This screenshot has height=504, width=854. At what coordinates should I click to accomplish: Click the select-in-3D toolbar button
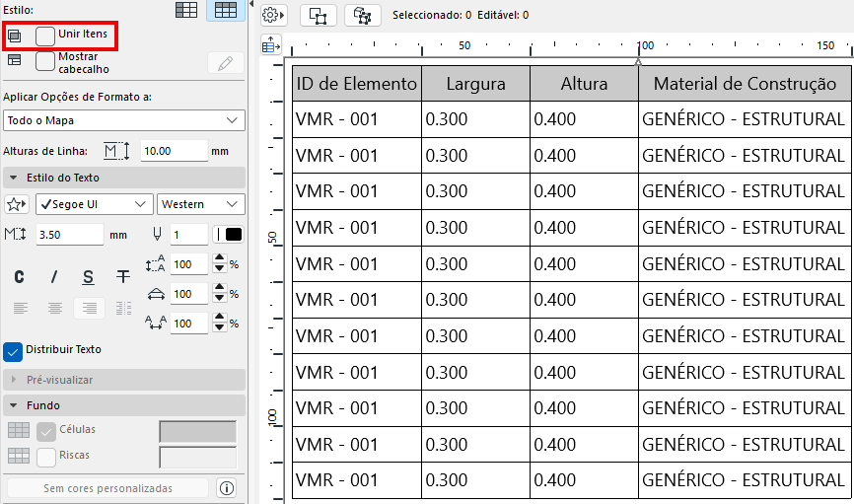coord(362,15)
